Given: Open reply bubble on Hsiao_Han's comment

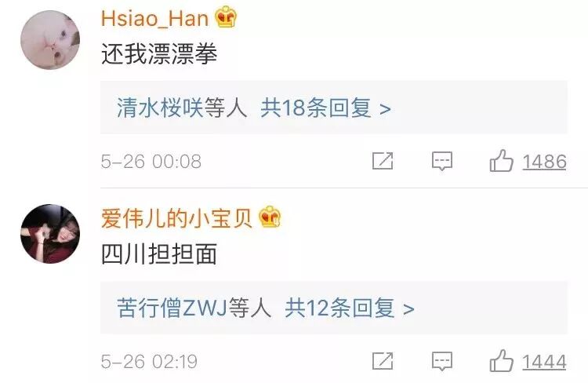Looking at the screenshot, I should (442, 162).
